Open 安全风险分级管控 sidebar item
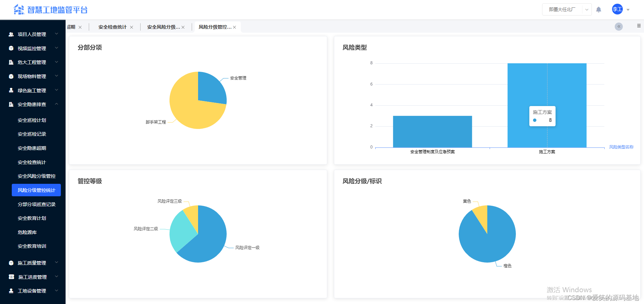This screenshot has height=304, width=644. click(36, 176)
